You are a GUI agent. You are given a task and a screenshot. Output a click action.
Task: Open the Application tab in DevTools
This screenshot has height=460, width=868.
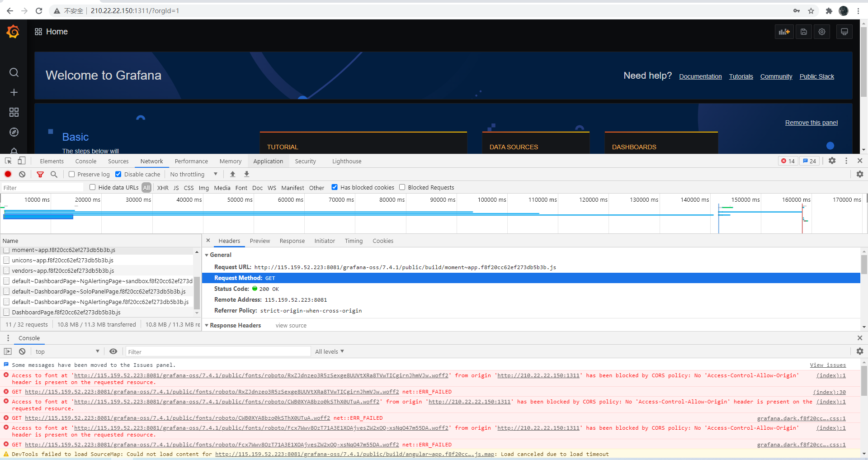268,161
